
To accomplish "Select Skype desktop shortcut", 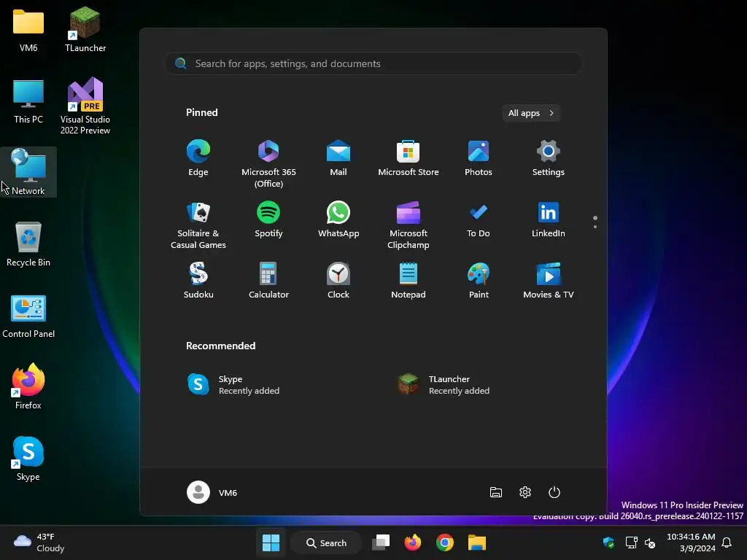I will click(28, 458).
